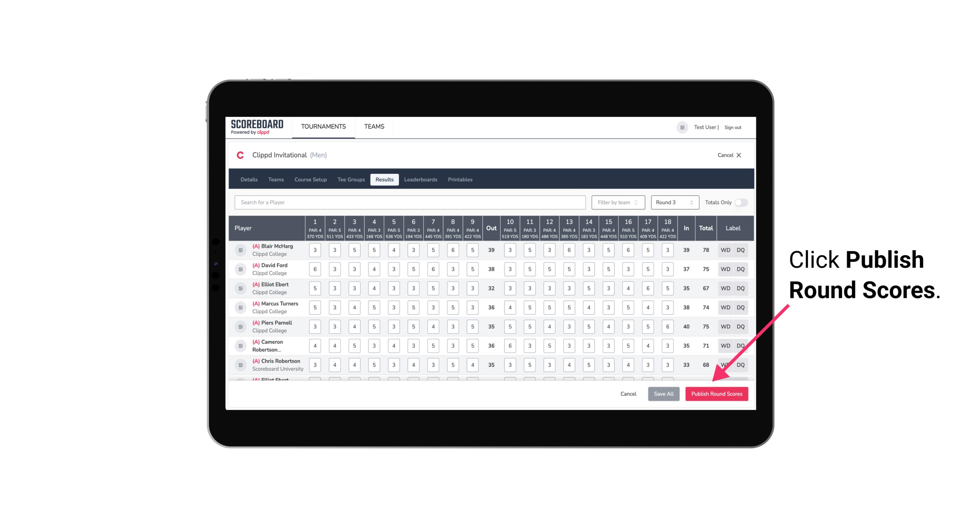Select the Leaderboards tab
This screenshot has width=980, height=527.
[420, 179]
